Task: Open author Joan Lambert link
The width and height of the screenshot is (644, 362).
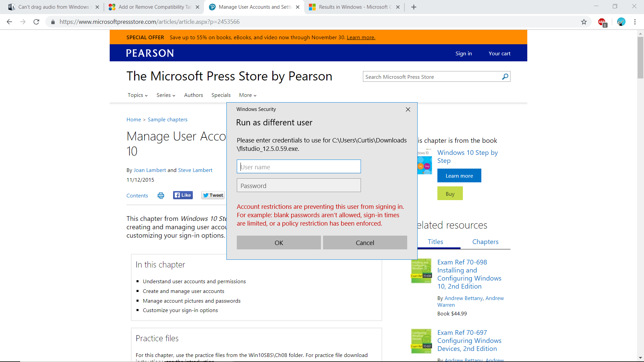Action: [x=150, y=170]
